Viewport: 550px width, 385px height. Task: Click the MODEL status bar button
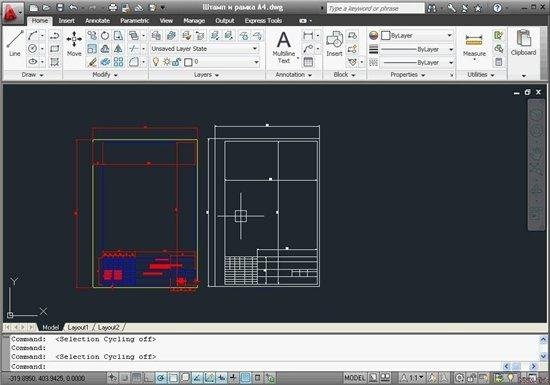tap(355, 378)
